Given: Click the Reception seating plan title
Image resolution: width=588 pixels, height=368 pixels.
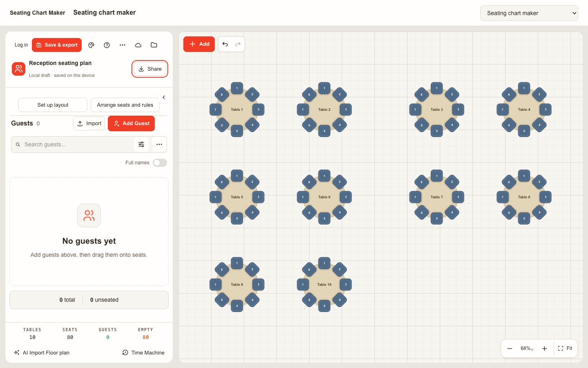Looking at the screenshot, I should click(60, 63).
